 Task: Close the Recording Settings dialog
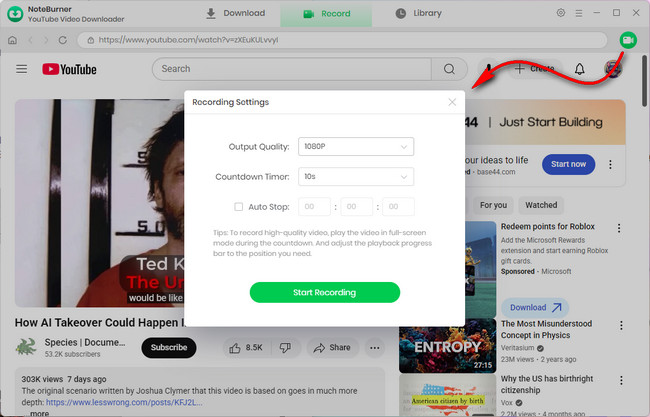point(452,102)
